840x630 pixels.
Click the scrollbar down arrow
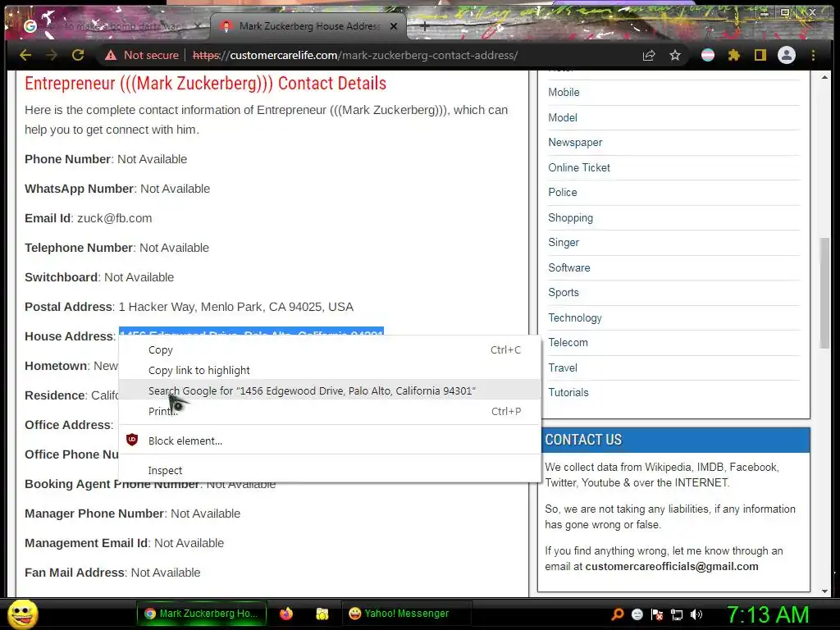point(824,591)
